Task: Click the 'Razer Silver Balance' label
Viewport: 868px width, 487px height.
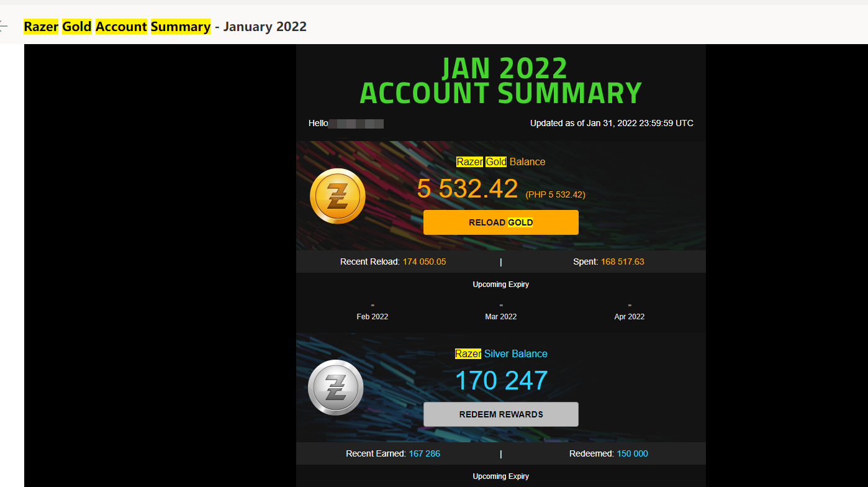Action: [x=501, y=353]
